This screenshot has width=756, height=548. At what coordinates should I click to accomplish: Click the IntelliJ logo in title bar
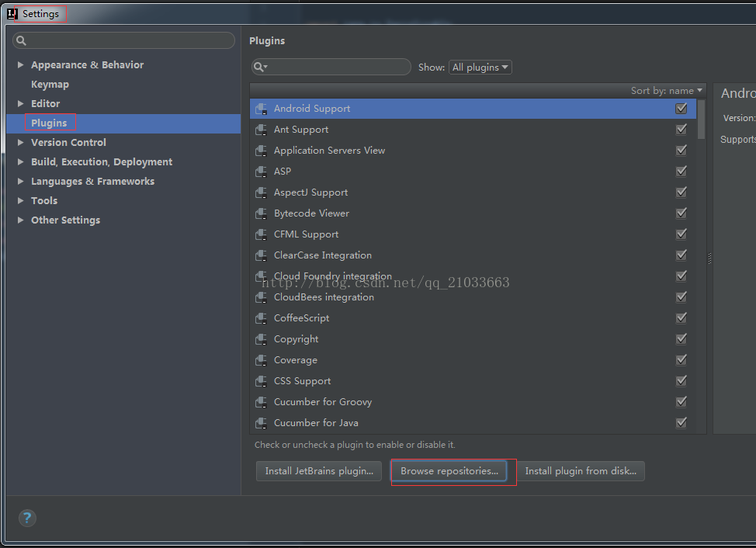[x=12, y=14]
